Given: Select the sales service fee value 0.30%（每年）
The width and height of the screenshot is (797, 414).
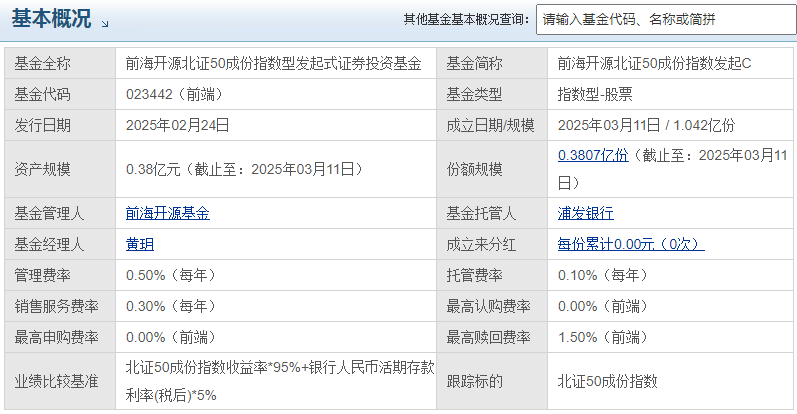Looking at the screenshot, I should pyautogui.click(x=171, y=306).
